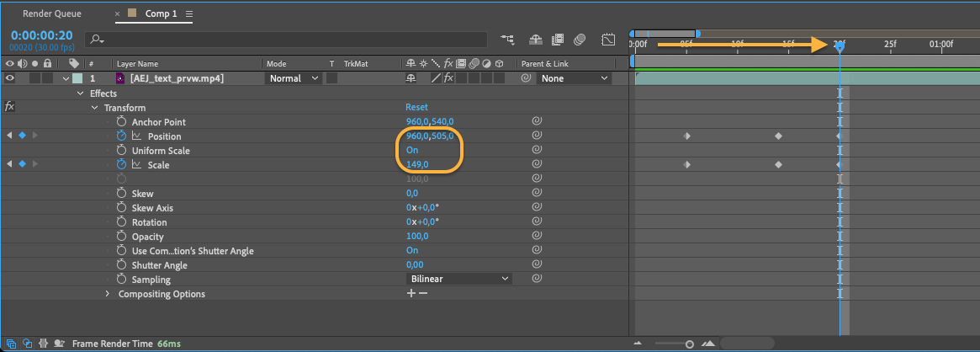Click the Position property stopwatch
The width and height of the screenshot is (980, 352).
pos(121,136)
